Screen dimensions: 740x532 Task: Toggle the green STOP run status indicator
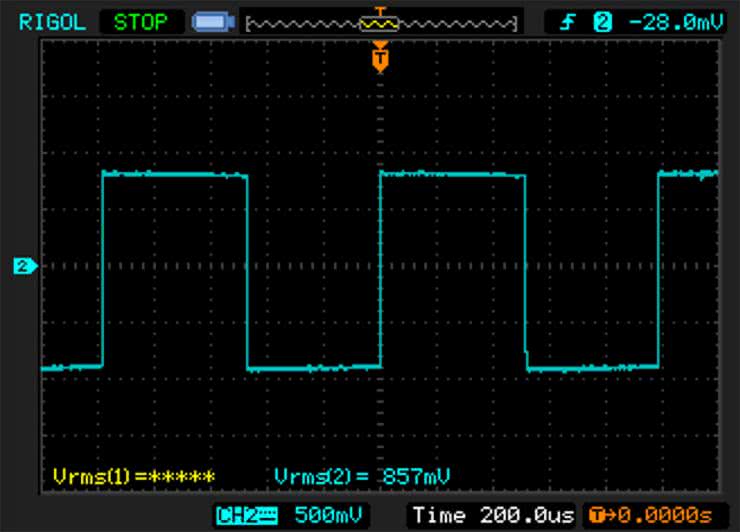141,21
